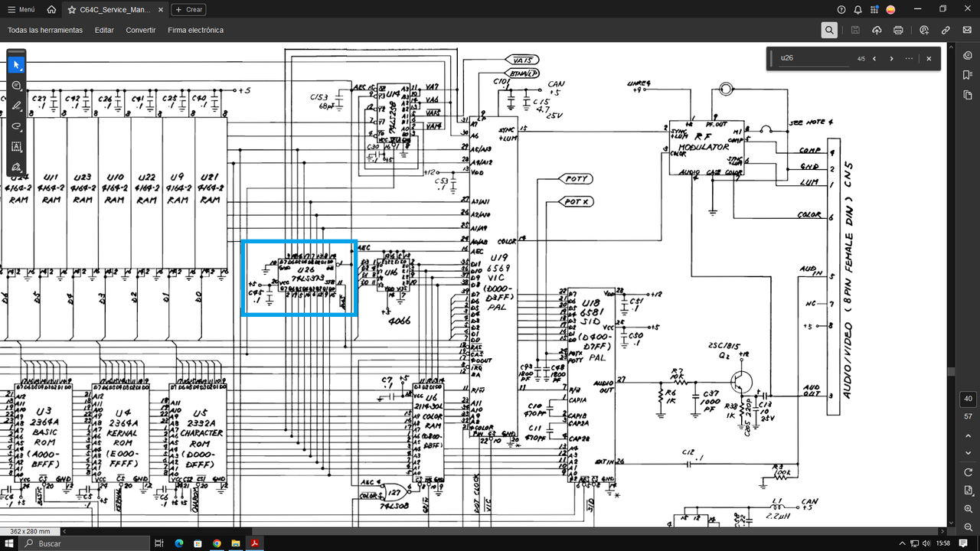Open Todas las herramientas
Viewport: 980px width, 551px height.
(x=45, y=30)
